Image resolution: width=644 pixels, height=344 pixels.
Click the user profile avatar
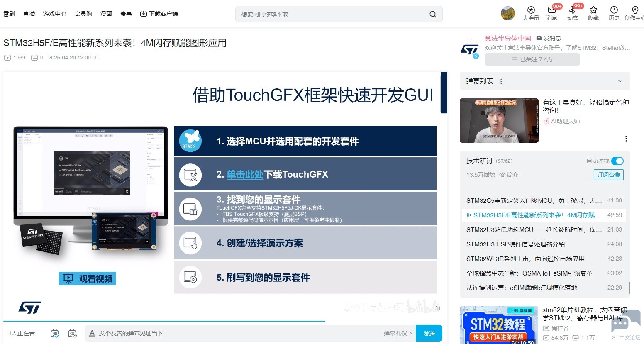coord(508,13)
